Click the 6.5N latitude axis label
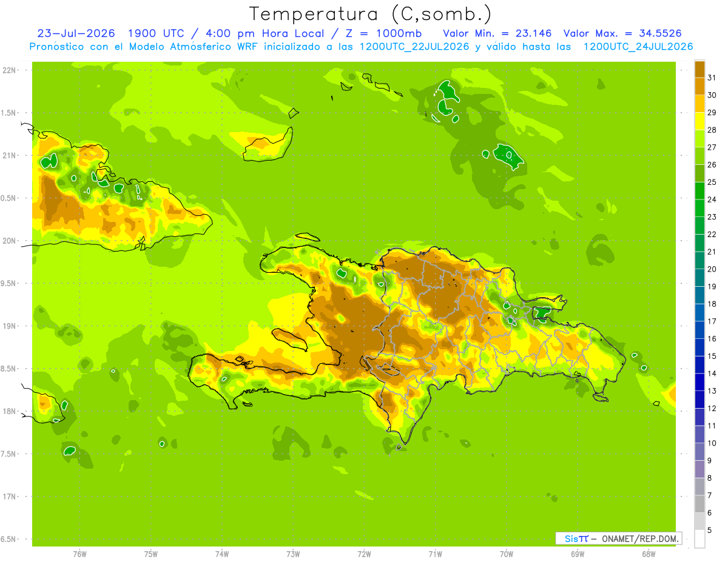This screenshot has width=728, height=562. pyautogui.click(x=8, y=539)
